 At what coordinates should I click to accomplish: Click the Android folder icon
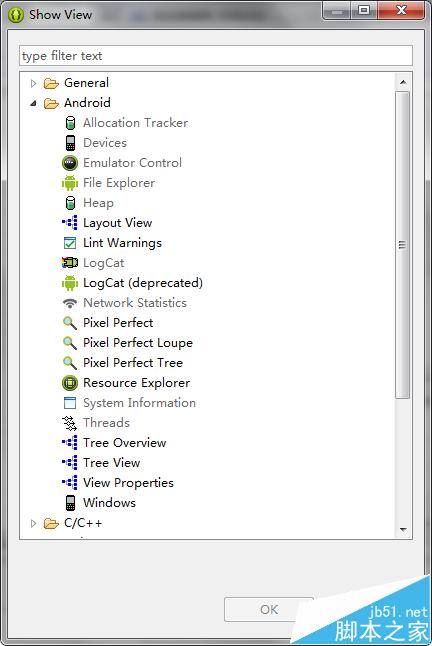click(51, 103)
